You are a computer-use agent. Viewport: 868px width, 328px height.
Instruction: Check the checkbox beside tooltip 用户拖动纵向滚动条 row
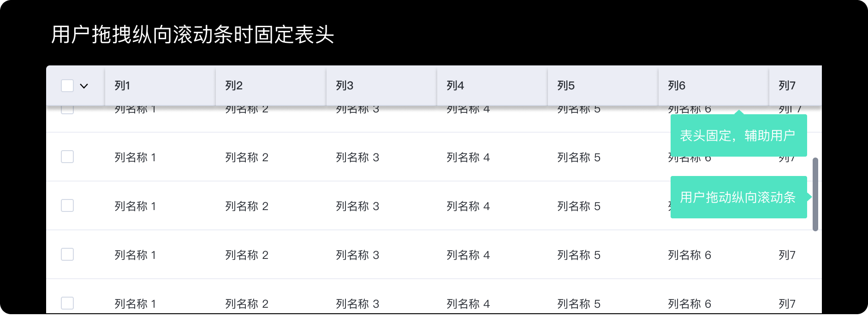pos(67,205)
